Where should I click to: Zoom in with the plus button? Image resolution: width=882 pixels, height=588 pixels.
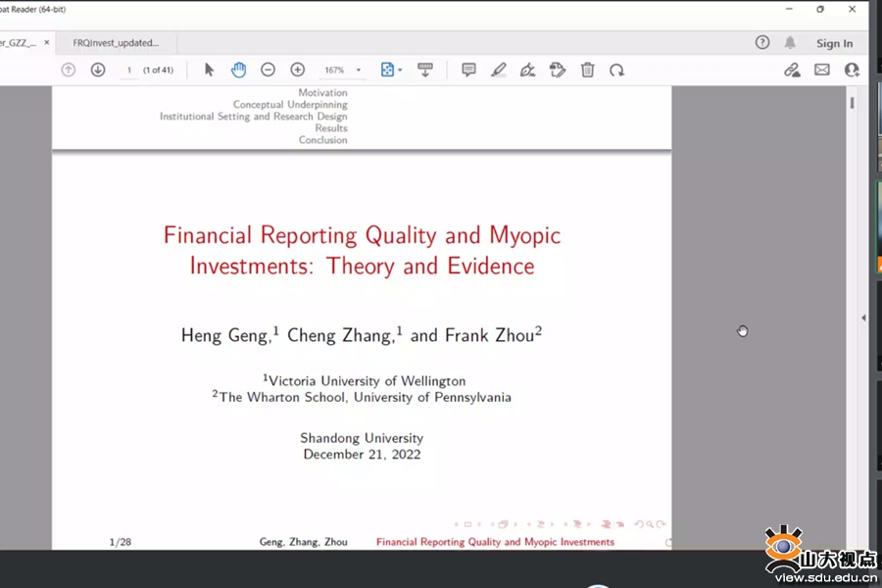(298, 70)
